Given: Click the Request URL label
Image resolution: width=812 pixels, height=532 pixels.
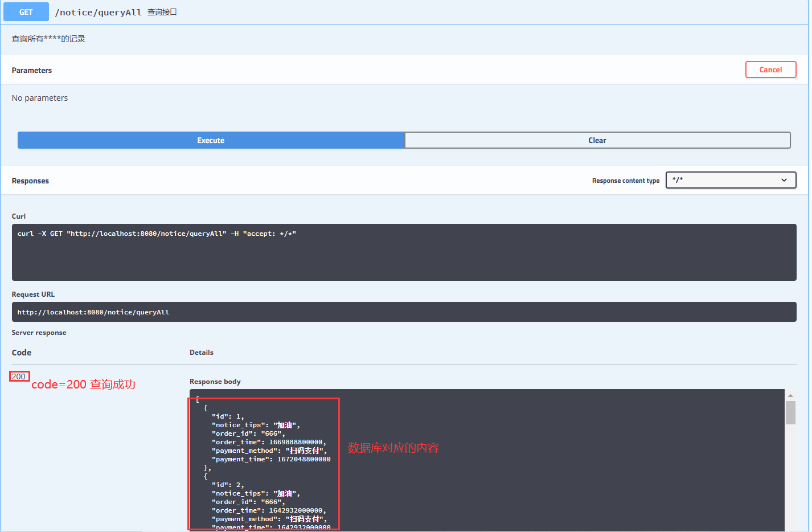Looking at the screenshot, I should coord(33,294).
